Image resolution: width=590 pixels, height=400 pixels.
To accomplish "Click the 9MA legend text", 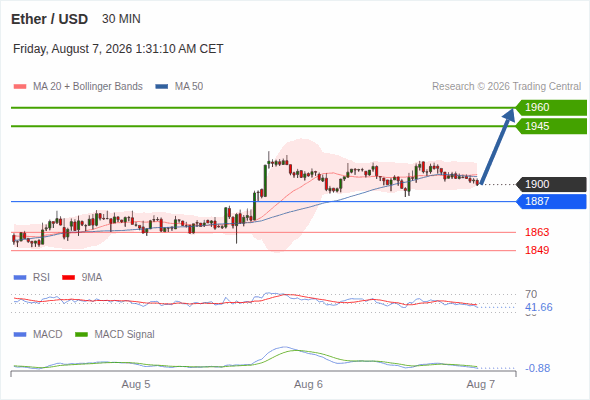I will coord(92,278).
